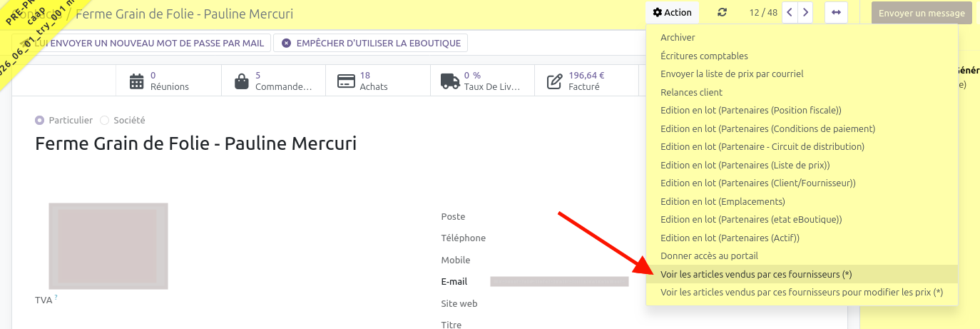Click the gear icon in Action button
Viewport: 980px width, 329px height.
click(x=658, y=12)
